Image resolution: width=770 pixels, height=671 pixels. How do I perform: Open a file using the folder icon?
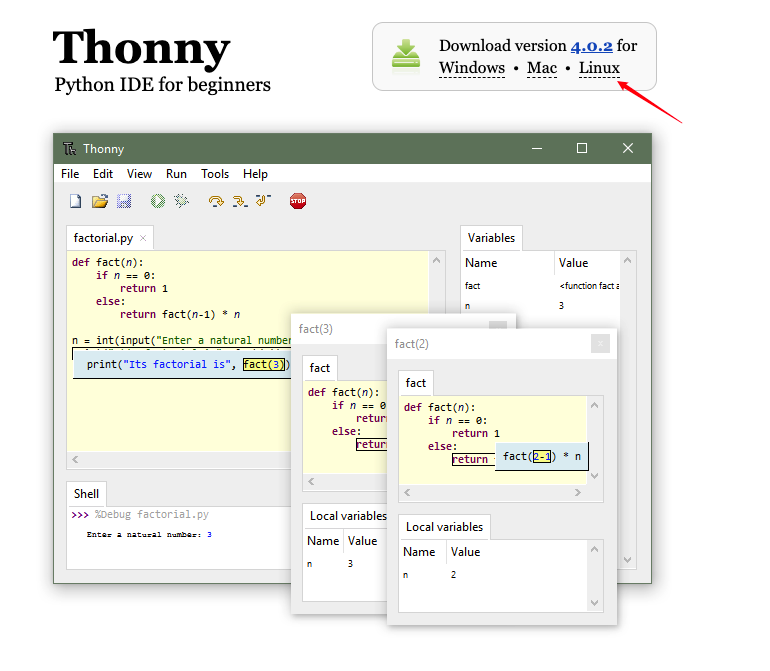pos(99,201)
